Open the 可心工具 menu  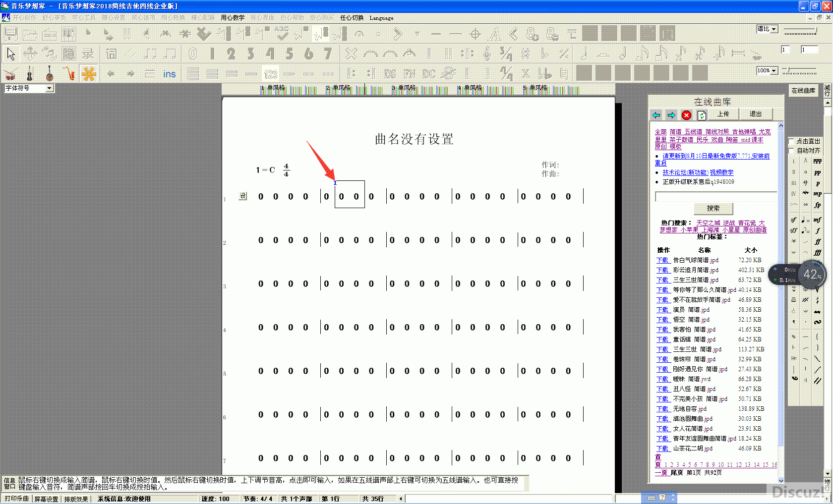[x=84, y=18]
